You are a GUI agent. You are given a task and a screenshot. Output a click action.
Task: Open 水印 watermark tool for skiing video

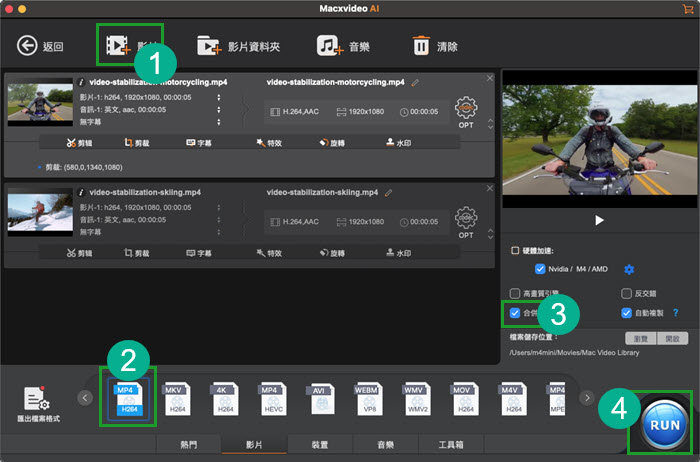pos(398,253)
